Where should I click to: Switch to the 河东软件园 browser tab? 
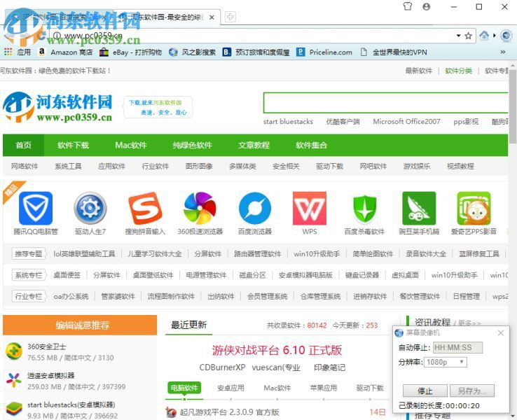click(167, 17)
